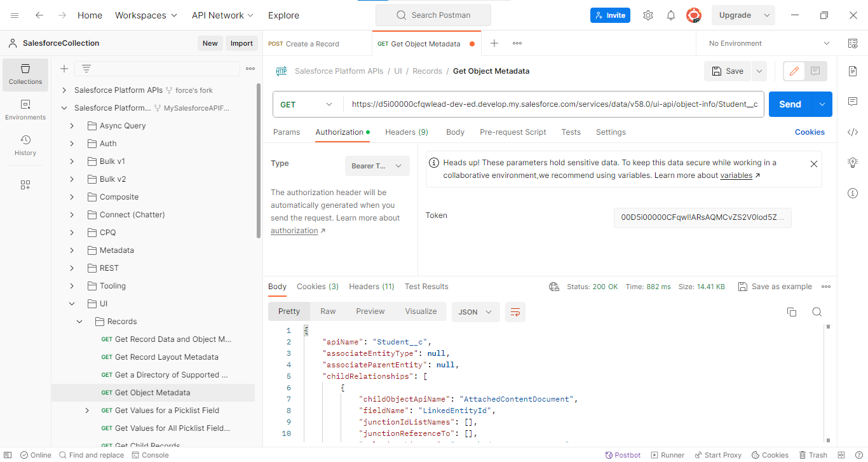This screenshot has width=868, height=462.
Task: Open the settings gear icon
Action: (648, 15)
